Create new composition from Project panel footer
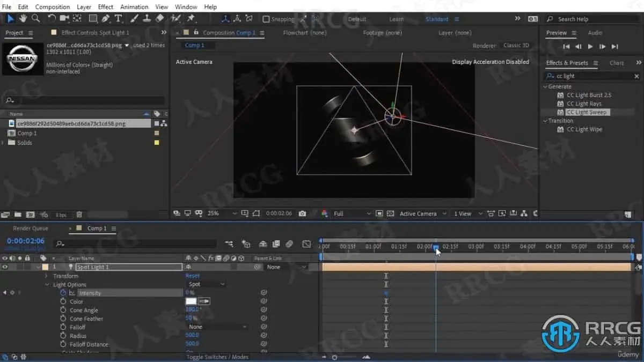The height and width of the screenshot is (362, 644). (30, 215)
